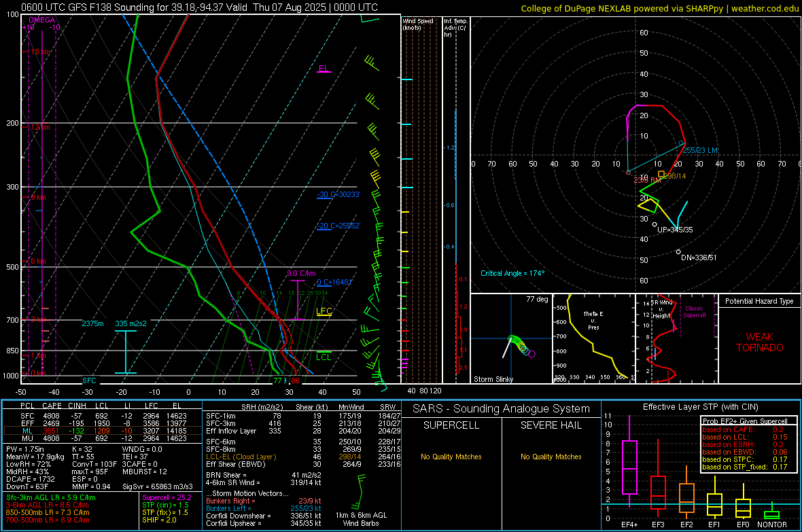Click the PW = 1.75in value

click(x=27, y=449)
